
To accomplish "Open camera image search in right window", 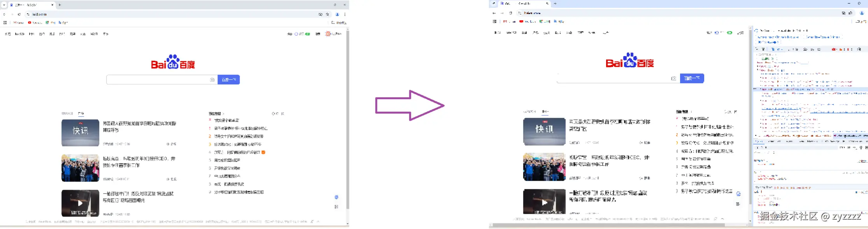I will pyautogui.click(x=674, y=78).
